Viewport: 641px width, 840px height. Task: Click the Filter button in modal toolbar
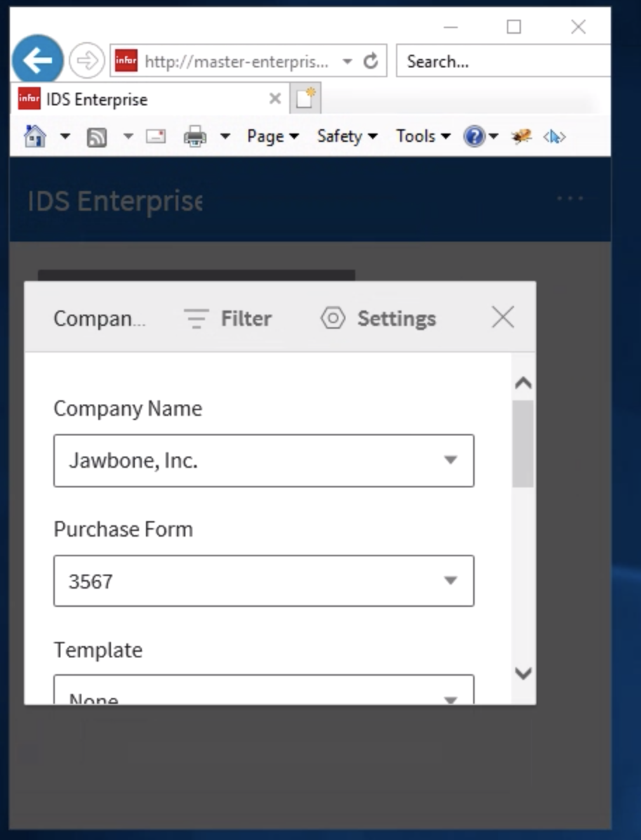click(x=227, y=318)
